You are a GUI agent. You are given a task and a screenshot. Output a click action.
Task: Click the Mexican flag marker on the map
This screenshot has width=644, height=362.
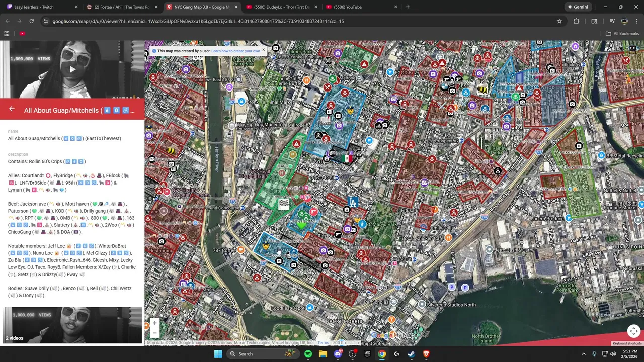(347, 158)
